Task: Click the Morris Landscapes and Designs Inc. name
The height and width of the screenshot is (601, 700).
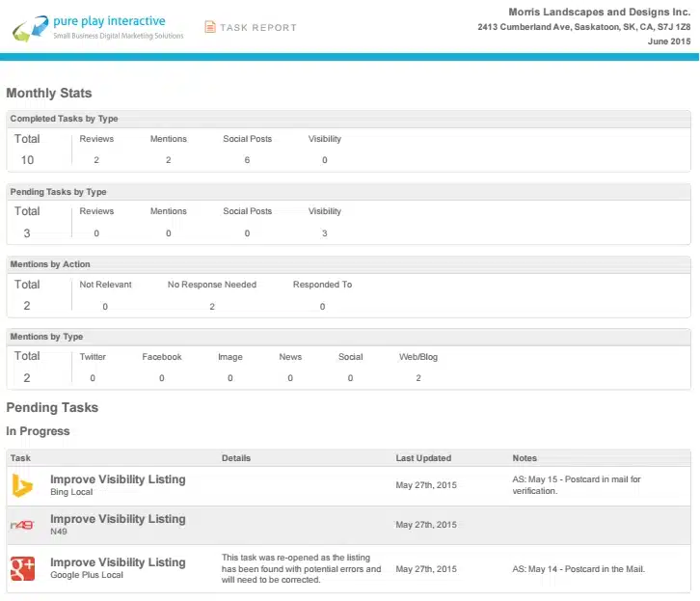Action: coord(599,12)
